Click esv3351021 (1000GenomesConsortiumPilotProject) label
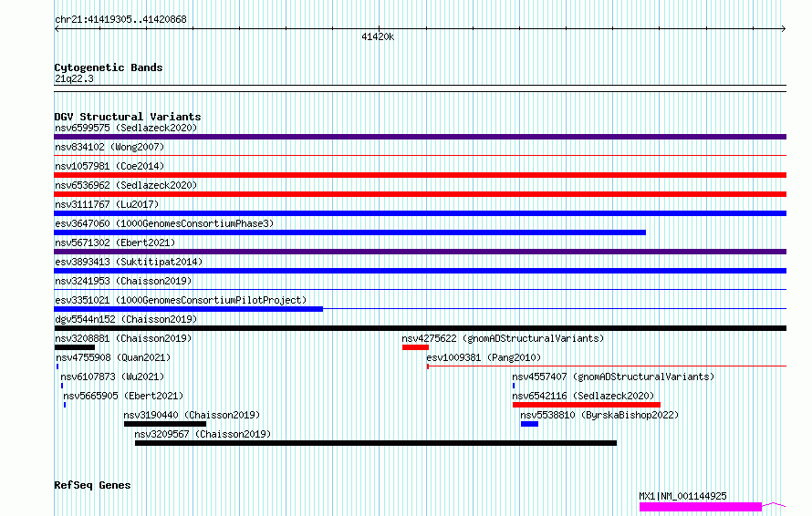Image resolution: width=812 pixels, height=516 pixels. [x=181, y=300]
